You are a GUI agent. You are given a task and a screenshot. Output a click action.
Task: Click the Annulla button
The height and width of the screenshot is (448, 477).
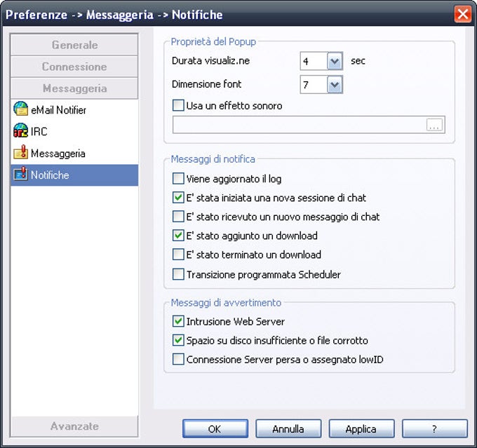pyautogui.click(x=288, y=429)
